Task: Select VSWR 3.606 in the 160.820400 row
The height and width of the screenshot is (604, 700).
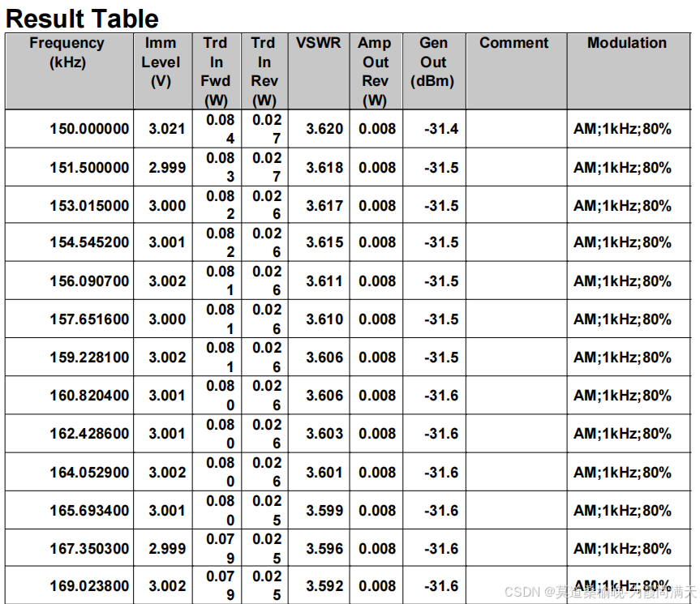Action: pyautogui.click(x=324, y=395)
